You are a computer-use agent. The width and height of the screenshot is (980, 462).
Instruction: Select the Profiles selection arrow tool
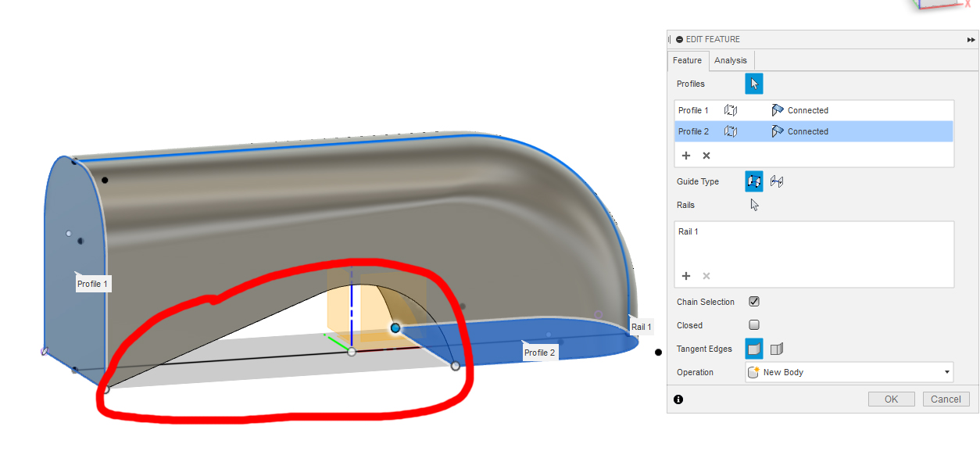coord(753,84)
